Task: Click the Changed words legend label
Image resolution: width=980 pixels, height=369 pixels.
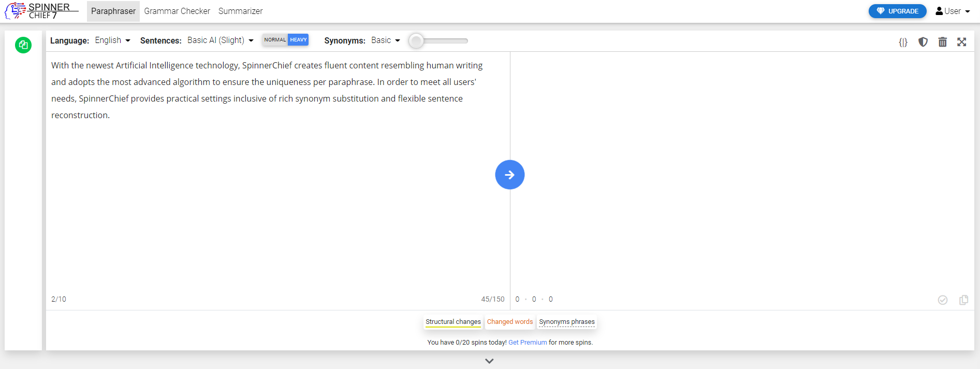Action: [510, 322]
